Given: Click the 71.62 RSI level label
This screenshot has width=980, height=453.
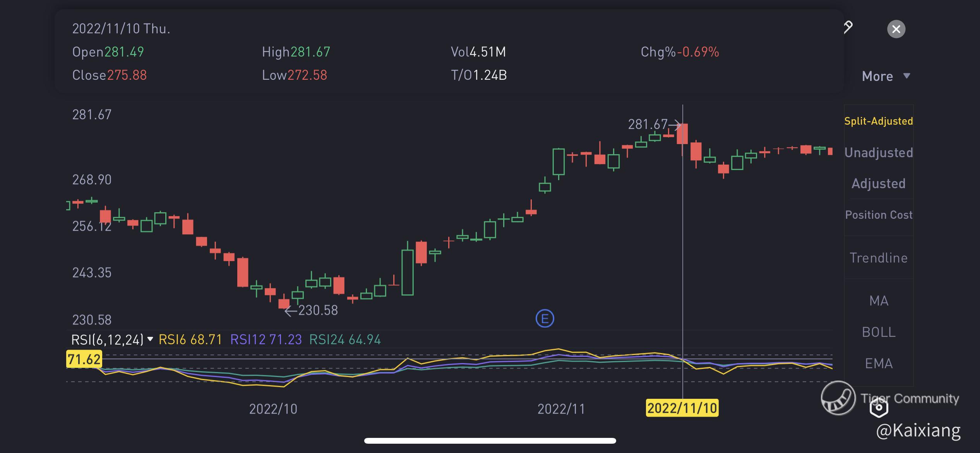Looking at the screenshot, I should (x=84, y=359).
